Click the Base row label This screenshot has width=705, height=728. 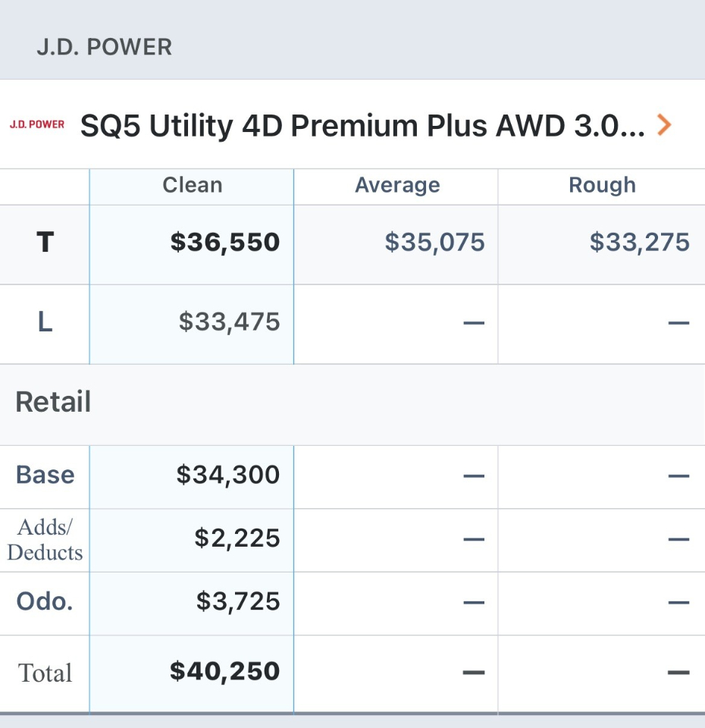point(45,475)
